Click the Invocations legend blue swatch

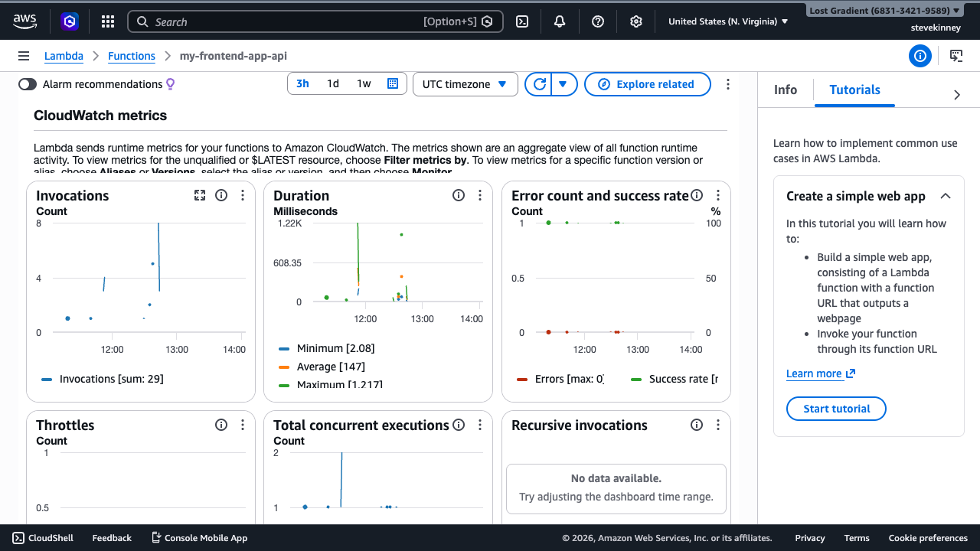[47, 379]
